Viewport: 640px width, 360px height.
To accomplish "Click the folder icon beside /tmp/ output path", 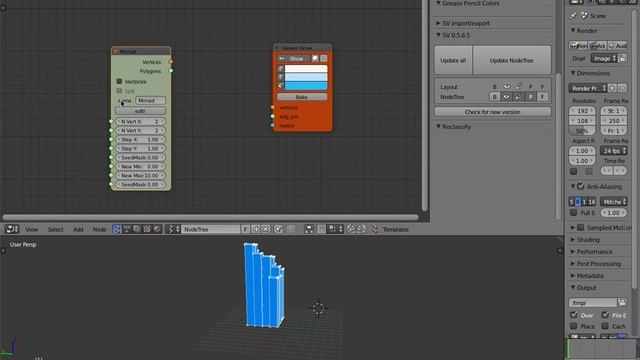I will pyautogui.click(x=622, y=302).
